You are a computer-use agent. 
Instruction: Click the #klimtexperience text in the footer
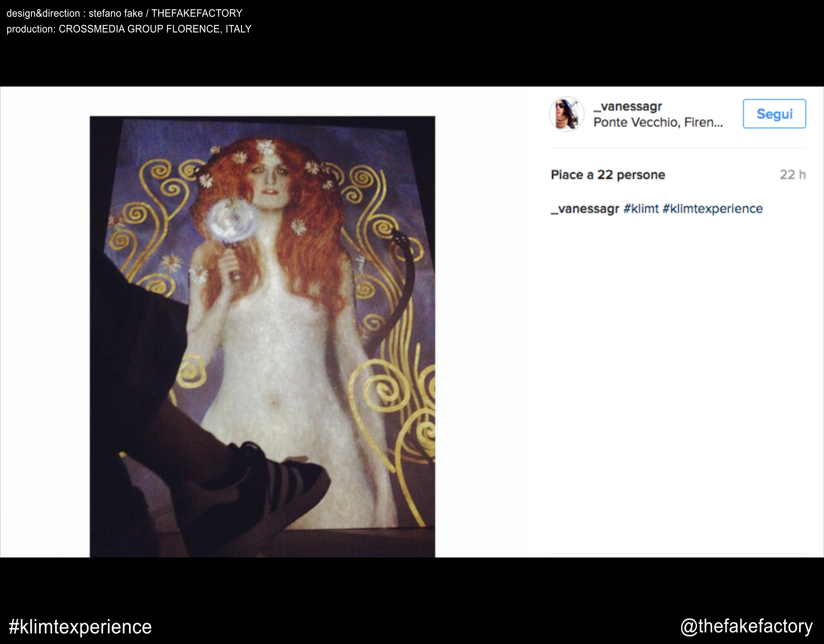(x=80, y=627)
